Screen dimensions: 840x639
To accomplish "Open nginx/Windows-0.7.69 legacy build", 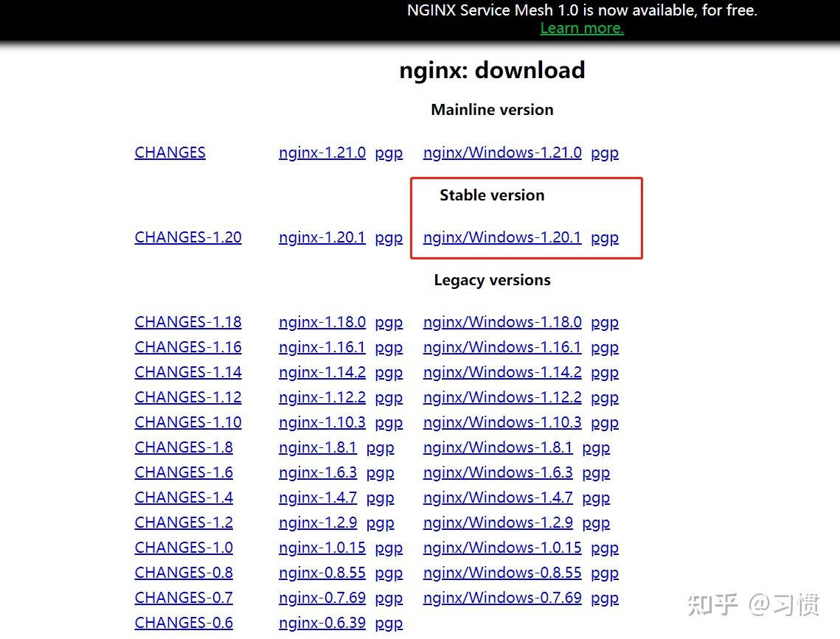I will (502, 598).
